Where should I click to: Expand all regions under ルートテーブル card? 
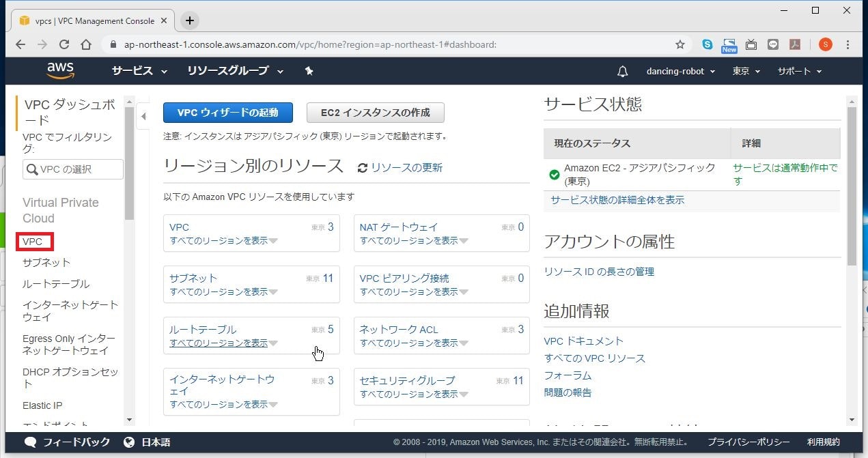[x=224, y=343]
